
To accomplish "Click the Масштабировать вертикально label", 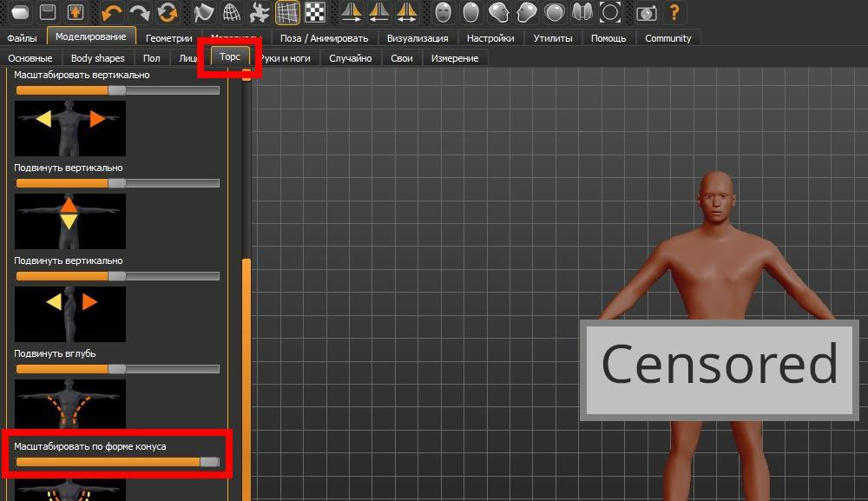I will (x=82, y=75).
